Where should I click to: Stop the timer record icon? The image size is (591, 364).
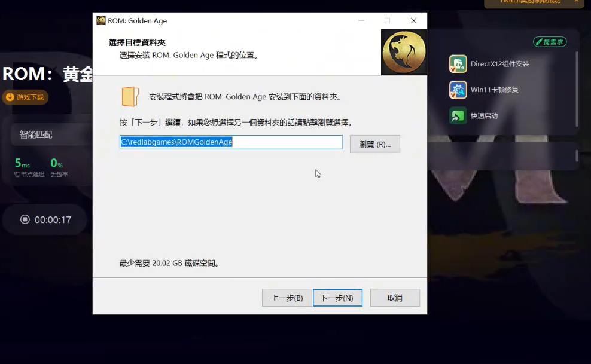[x=25, y=219]
